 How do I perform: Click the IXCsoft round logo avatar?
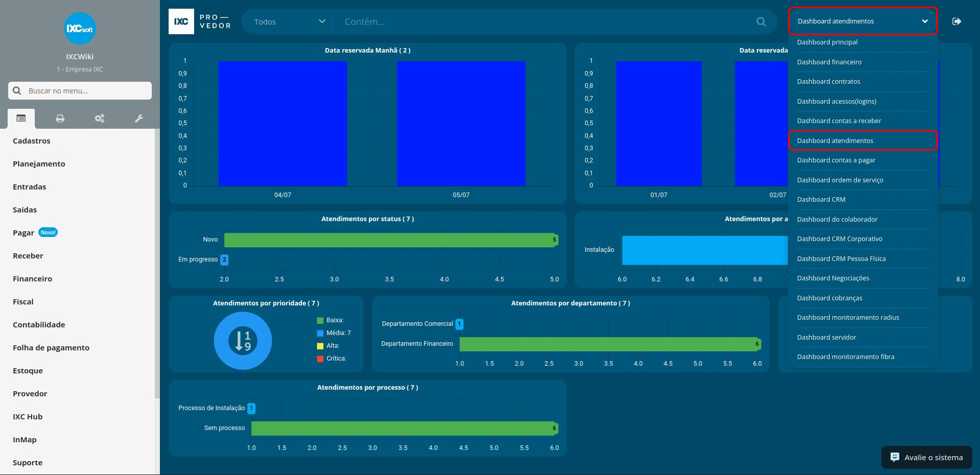click(80, 29)
